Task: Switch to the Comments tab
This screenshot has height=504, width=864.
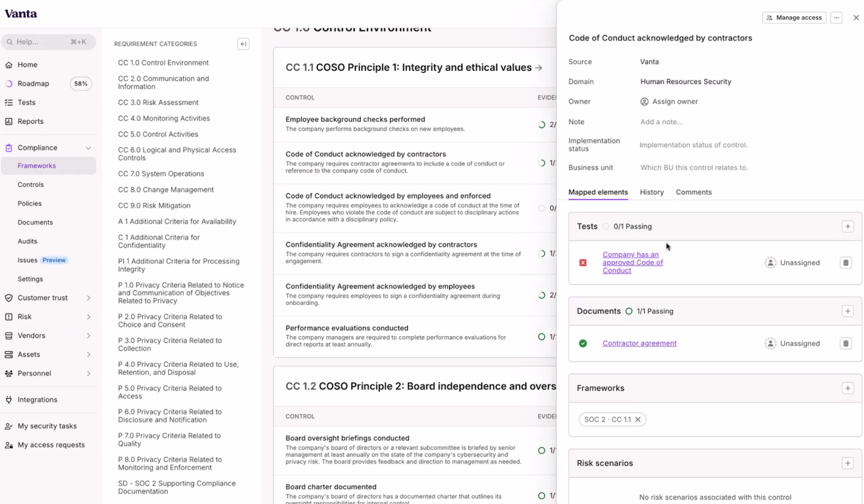Action: click(694, 193)
